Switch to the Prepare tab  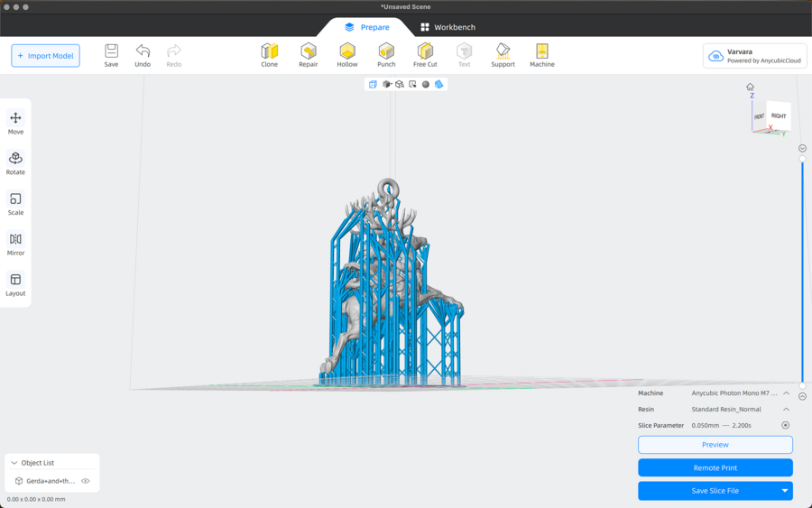tap(367, 27)
